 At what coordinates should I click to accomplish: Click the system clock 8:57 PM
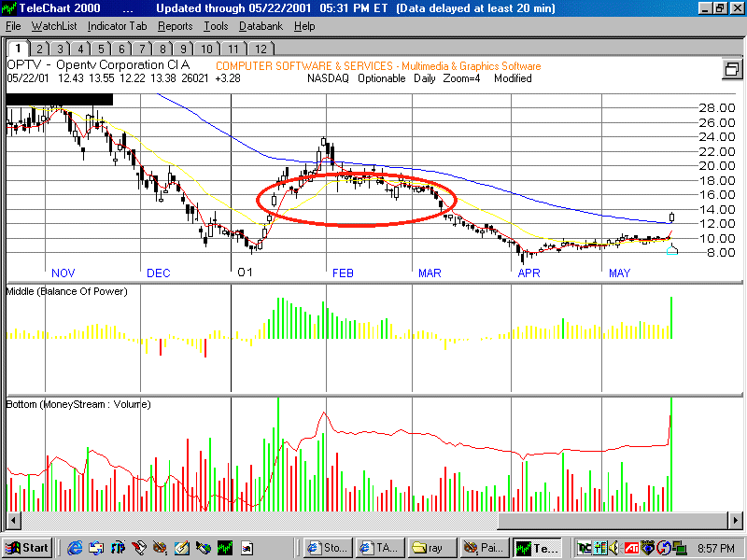[x=716, y=549]
